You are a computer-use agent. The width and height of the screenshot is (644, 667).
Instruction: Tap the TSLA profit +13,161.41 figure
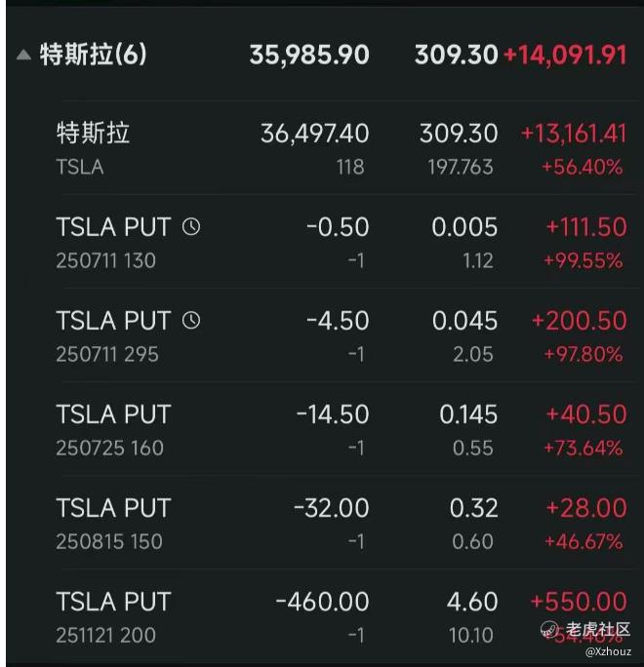point(574,134)
